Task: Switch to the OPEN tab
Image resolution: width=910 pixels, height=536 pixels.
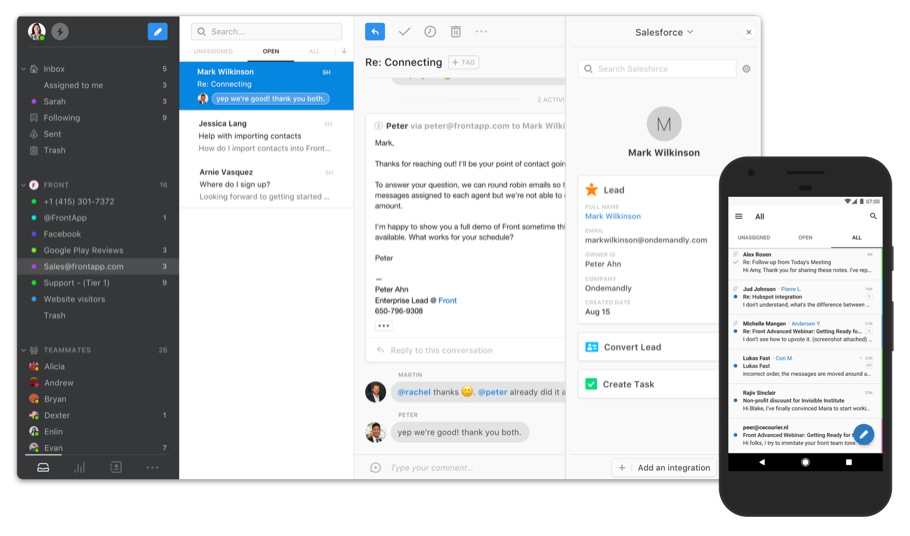Action: (270, 51)
